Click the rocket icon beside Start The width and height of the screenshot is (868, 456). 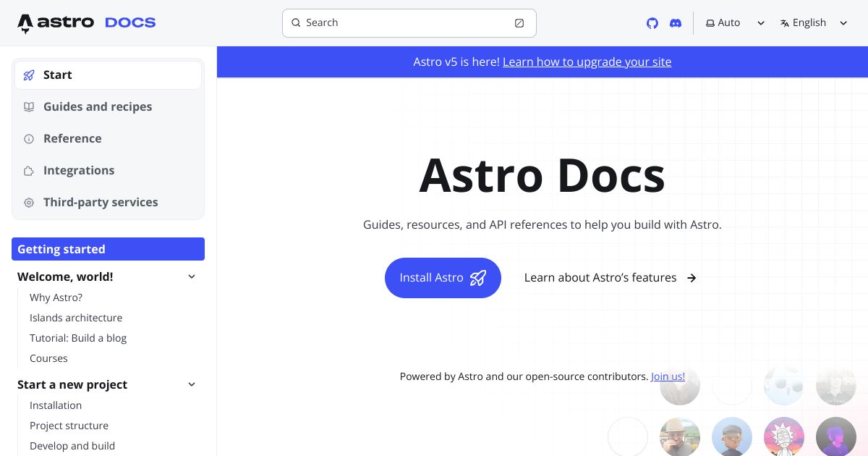click(x=29, y=75)
